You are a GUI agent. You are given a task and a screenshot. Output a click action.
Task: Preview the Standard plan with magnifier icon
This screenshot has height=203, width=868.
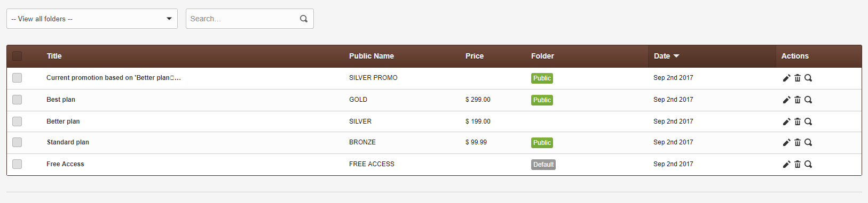(808, 142)
